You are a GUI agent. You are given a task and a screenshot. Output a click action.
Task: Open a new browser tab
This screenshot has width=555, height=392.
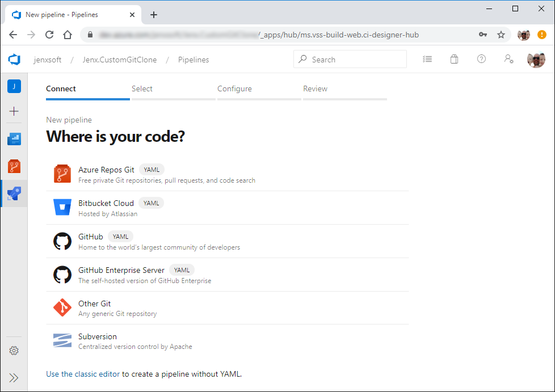[x=154, y=15]
